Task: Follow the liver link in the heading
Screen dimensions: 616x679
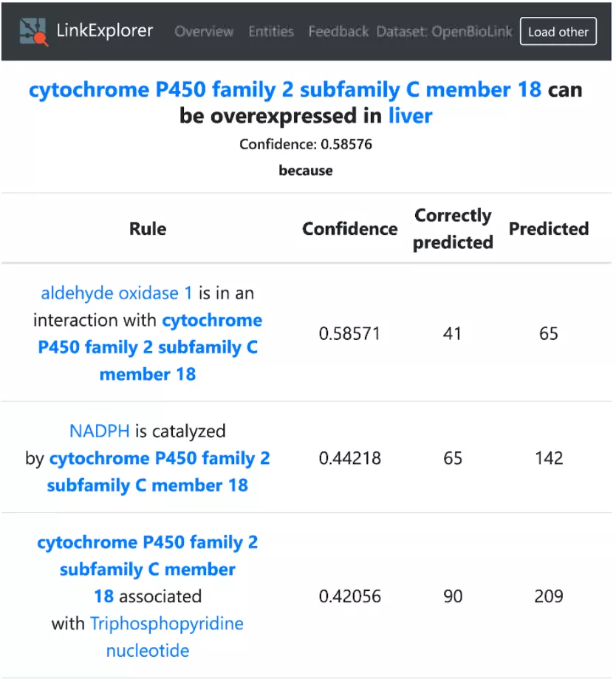Action: pyautogui.click(x=410, y=116)
